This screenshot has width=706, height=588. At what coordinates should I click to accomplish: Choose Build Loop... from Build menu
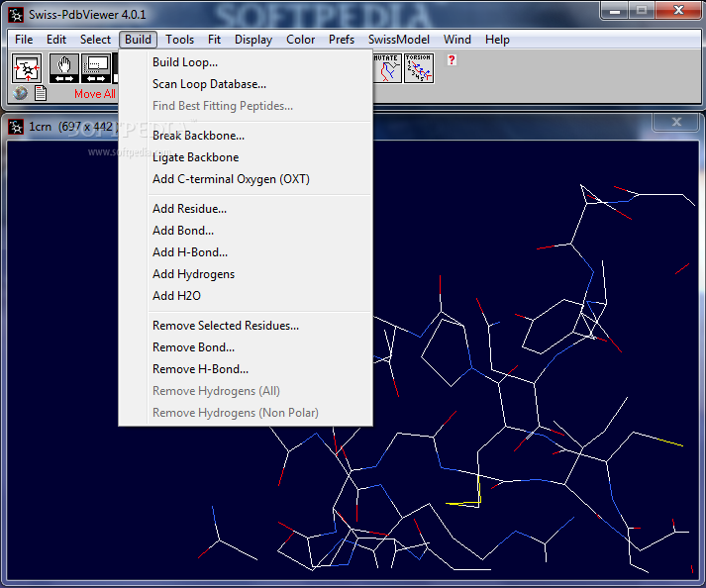click(x=246, y=62)
